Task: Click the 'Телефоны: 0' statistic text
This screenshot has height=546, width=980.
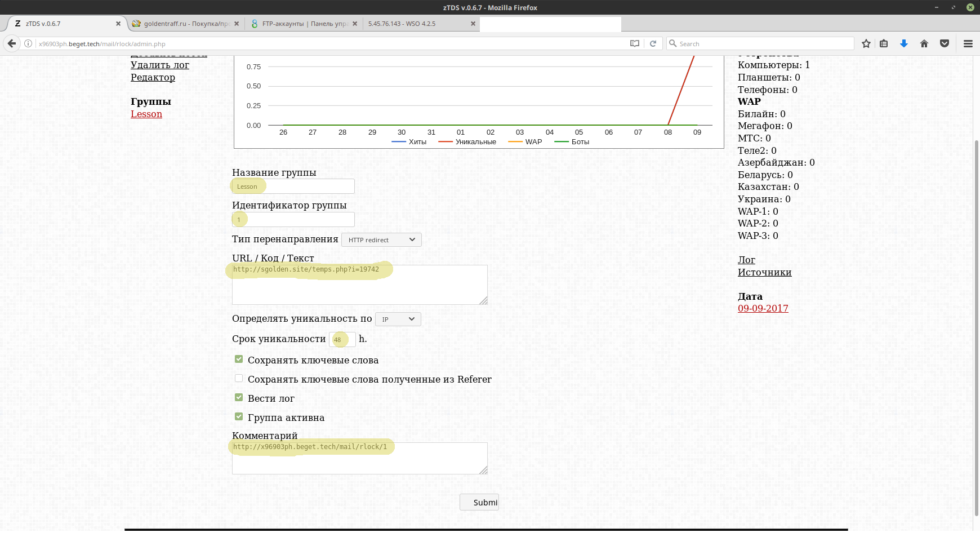Action: click(x=768, y=90)
